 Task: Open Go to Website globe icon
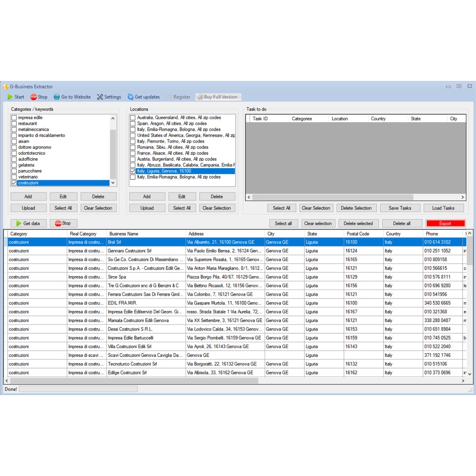pos(57,97)
